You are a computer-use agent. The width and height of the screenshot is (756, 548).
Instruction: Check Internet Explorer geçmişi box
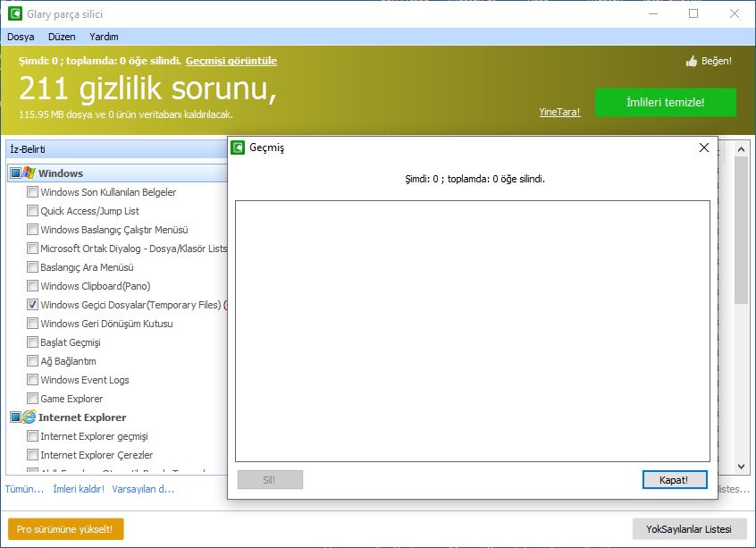(x=32, y=436)
